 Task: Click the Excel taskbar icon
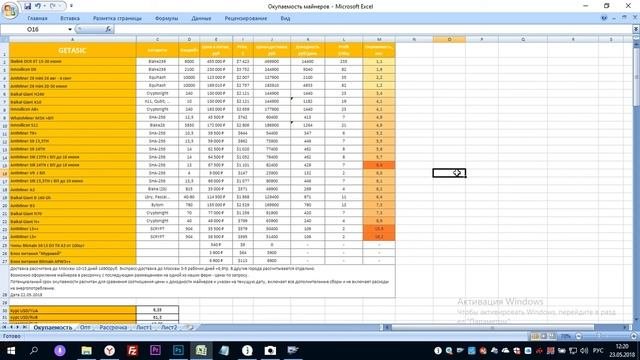pyautogui.click(x=201, y=351)
